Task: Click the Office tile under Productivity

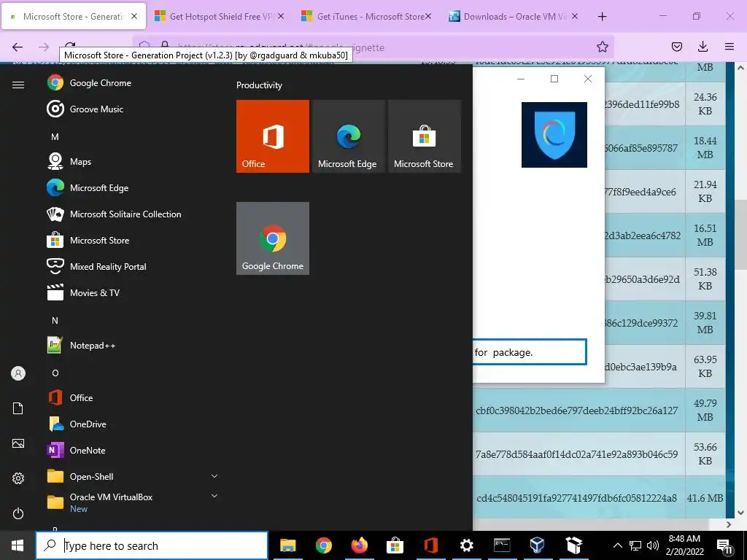Action: (x=273, y=136)
